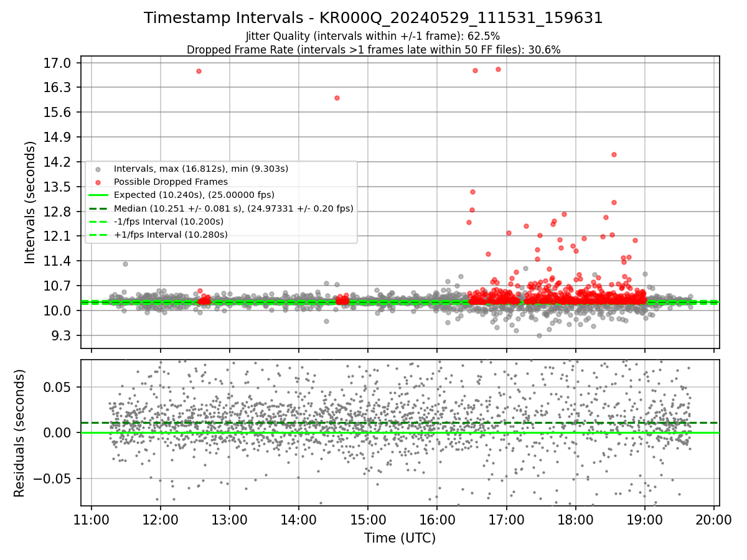Click the 16.3 y-axis tick label

point(59,88)
